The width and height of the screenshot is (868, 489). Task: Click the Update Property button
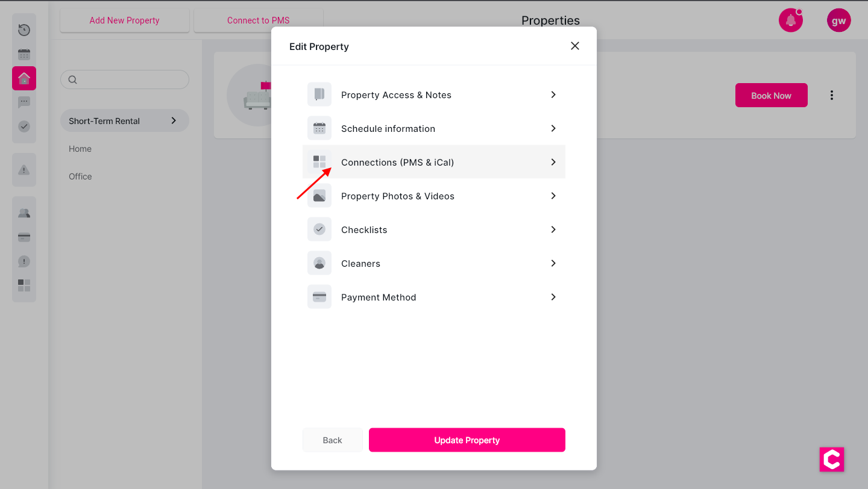coord(467,440)
